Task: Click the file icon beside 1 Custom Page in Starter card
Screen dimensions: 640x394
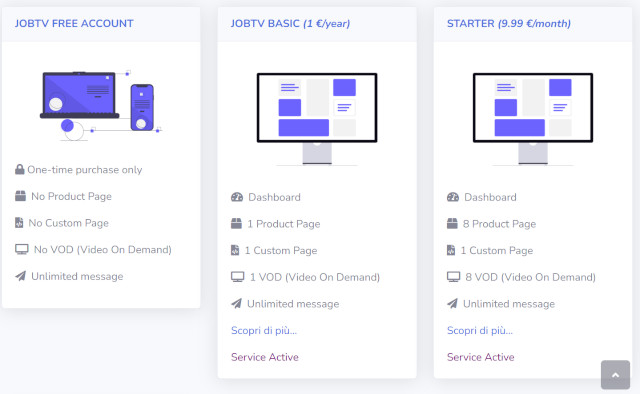Action: (x=451, y=250)
